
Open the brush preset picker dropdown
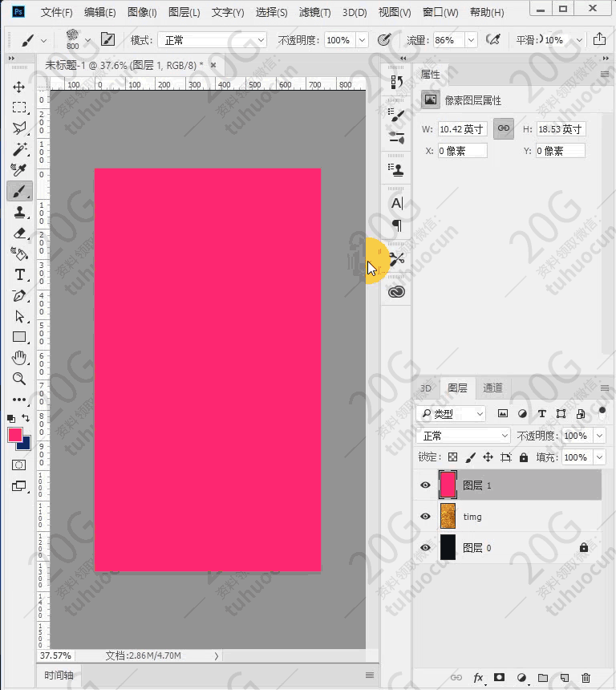click(x=87, y=40)
